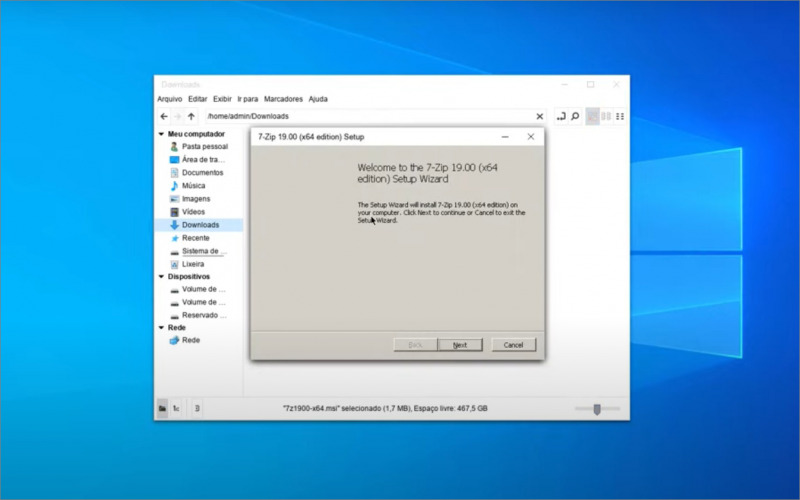The height and width of the screenshot is (500, 800).
Task: Click the Next button in setup wizard
Action: 459,345
